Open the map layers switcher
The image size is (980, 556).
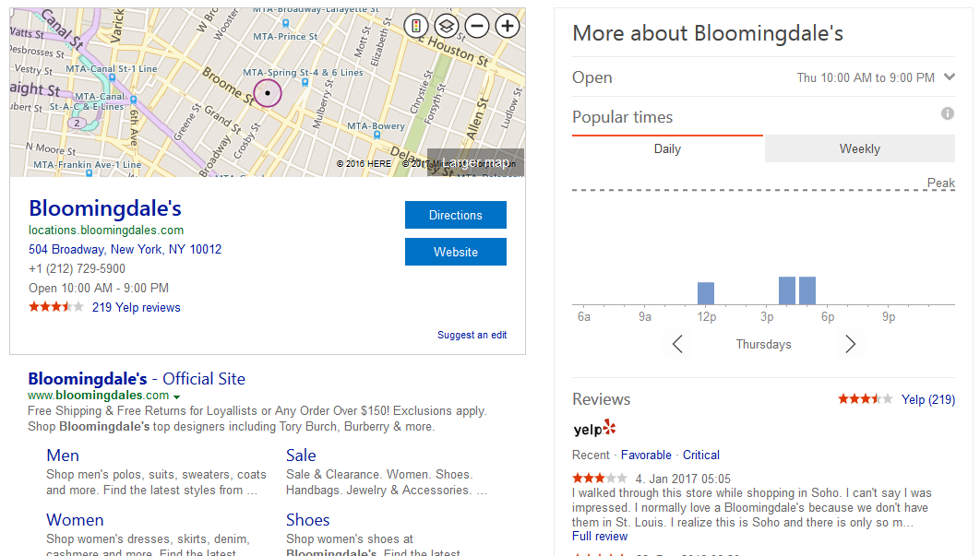447,26
